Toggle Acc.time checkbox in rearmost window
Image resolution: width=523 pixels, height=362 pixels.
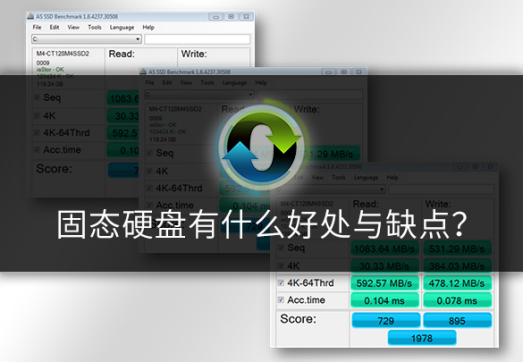point(37,150)
